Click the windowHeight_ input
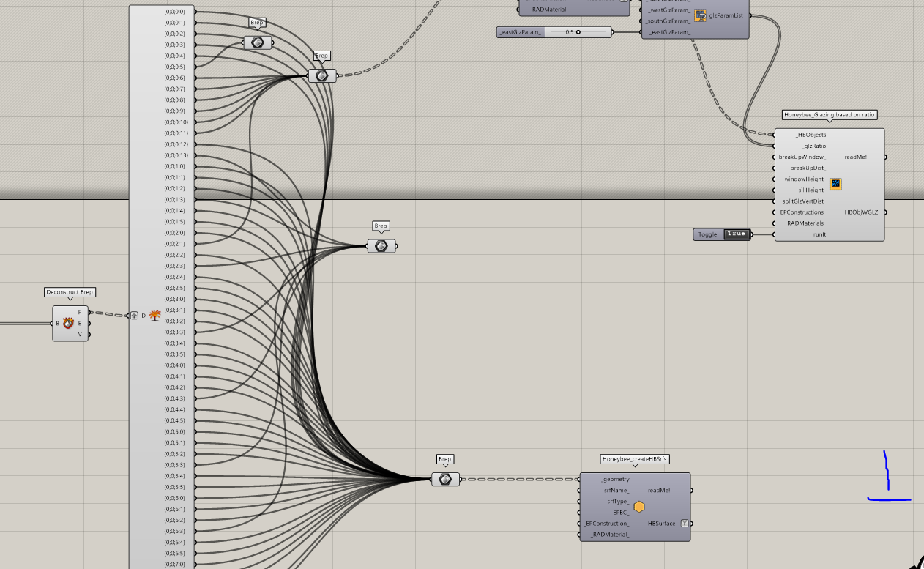This screenshot has width=924, height=569. click(x=806, y=179)
